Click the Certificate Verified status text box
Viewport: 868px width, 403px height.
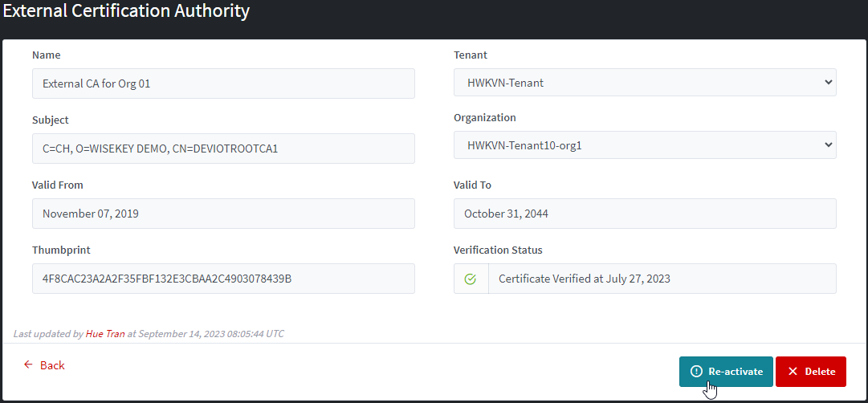(662, 279)
